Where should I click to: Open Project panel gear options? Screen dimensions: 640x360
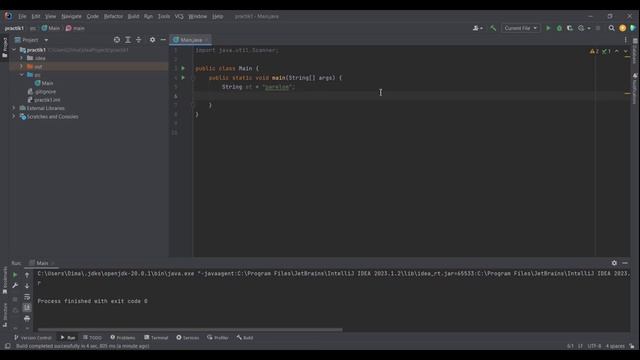pos(152,40)
